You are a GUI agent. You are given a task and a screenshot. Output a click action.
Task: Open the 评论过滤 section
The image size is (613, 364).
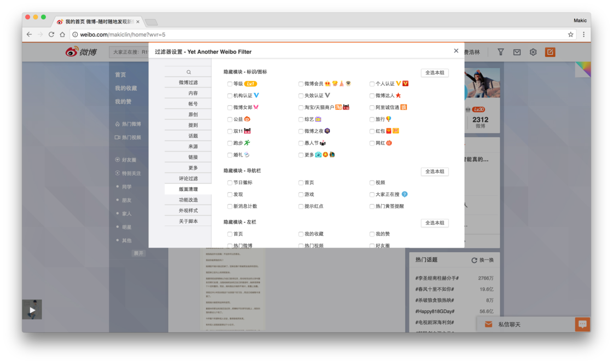(188, 178)
